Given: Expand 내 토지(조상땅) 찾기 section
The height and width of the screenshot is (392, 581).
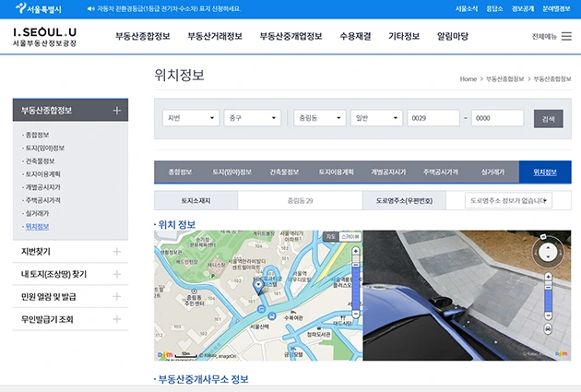Looking at the screenshot, I should tap(70, 274).
